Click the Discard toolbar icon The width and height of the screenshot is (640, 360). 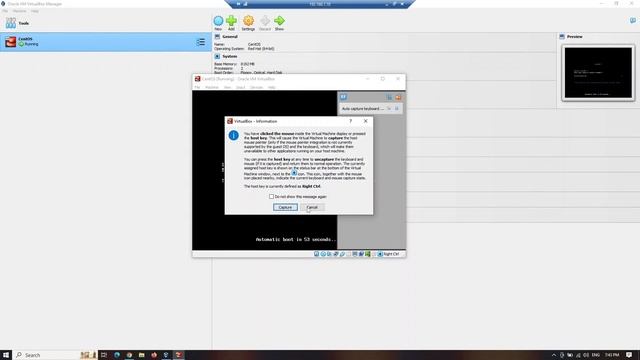point(265,21)
